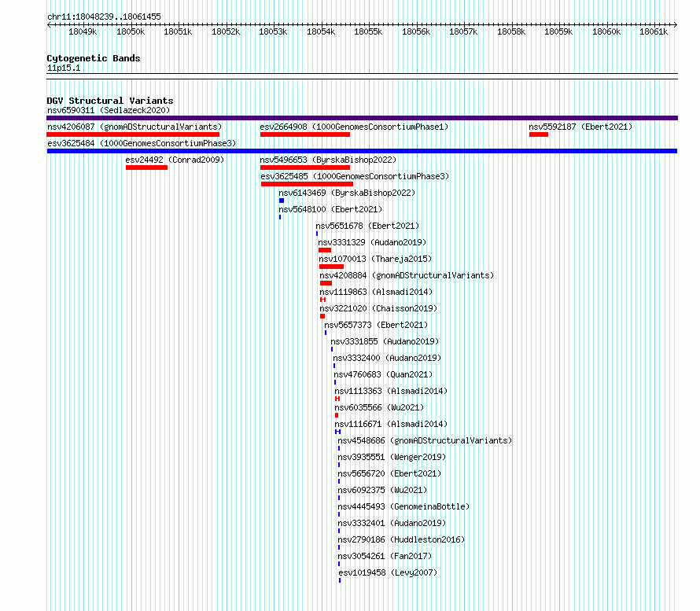The height and width of the screenshot is (611, 700).
Task: Select the purple nsv6590311 variant bar
Action: click(362, 118)
